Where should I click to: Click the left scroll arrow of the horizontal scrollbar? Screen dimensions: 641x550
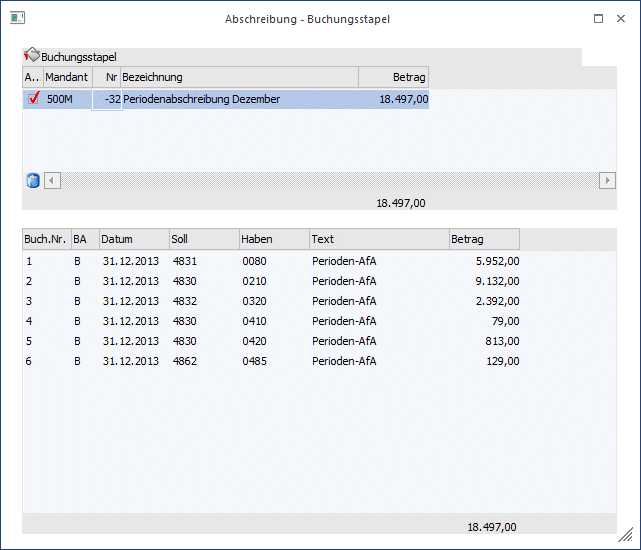pos(53,180)
